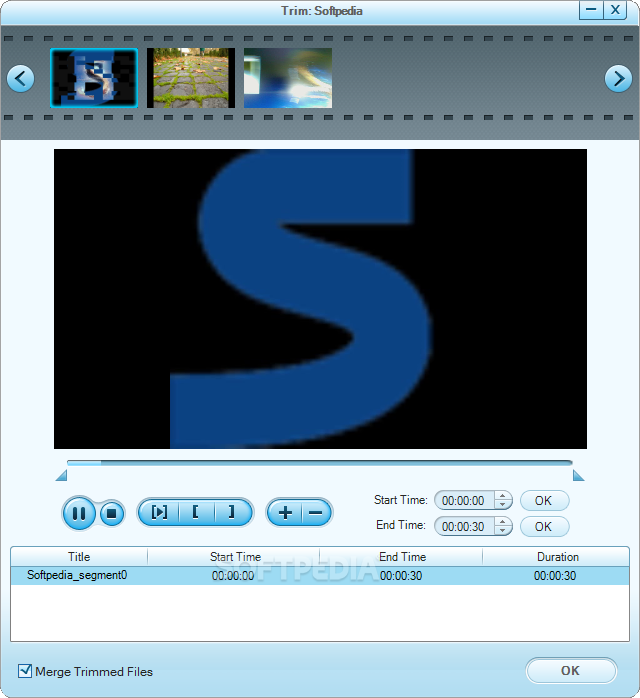Show next thumbnails with right arrow

coord(618,79)
